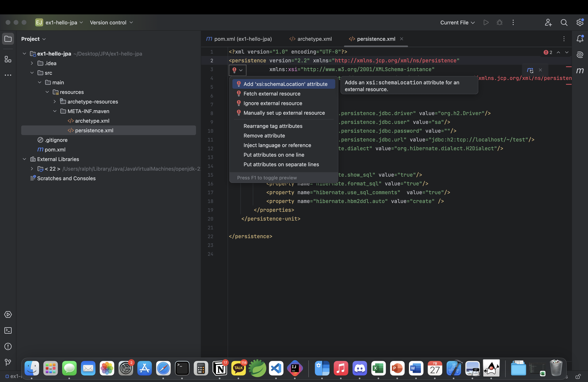Switch to the pom.xml (ex1-hello-jpa) tab
Viewport: 588px width, 382px height.
click(239, 39)
